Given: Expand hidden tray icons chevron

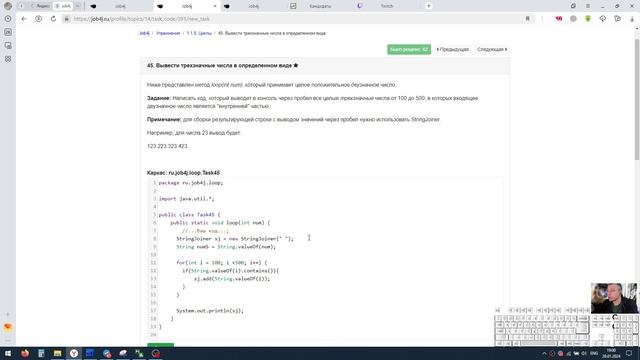Looking at the screenshot, I should 544,353.
